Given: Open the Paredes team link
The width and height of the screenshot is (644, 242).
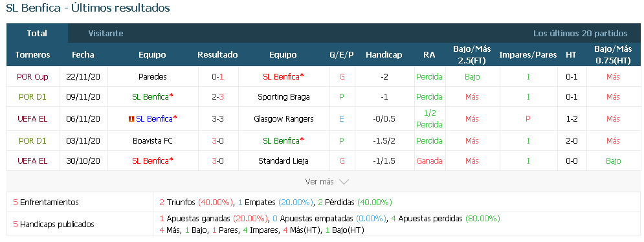Looking at the screenshot, I should point(152,77).
